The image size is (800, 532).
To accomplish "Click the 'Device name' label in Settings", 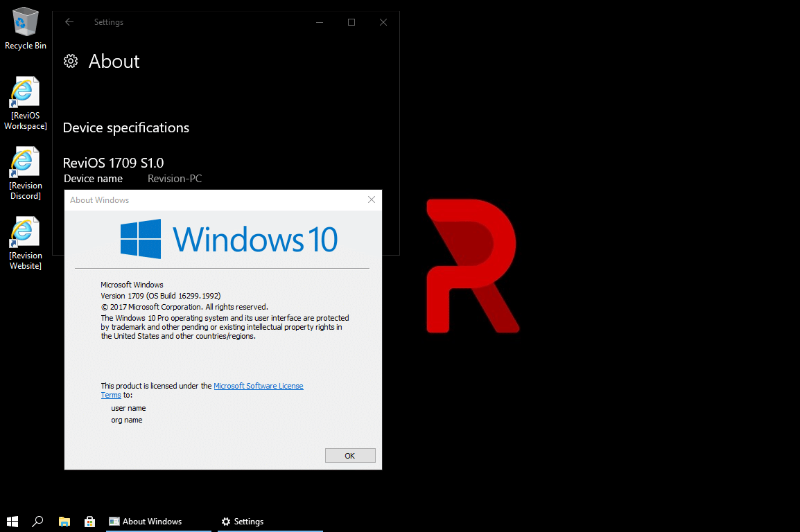I will [x=93, y=178].
